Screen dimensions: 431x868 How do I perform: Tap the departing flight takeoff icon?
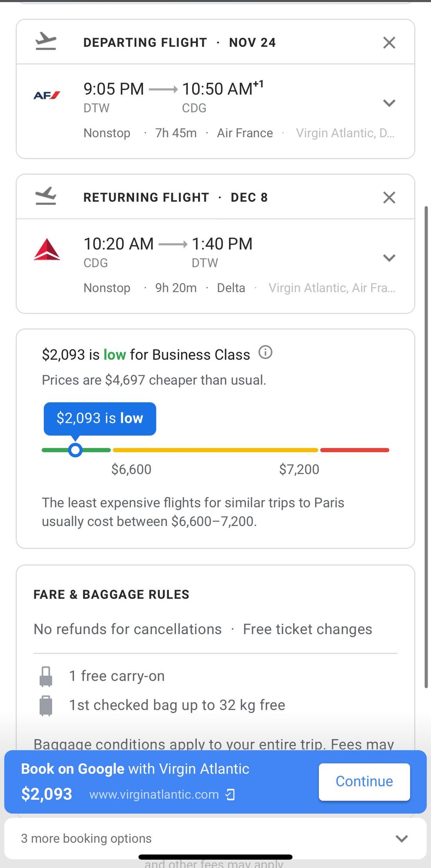coord(46,42)
